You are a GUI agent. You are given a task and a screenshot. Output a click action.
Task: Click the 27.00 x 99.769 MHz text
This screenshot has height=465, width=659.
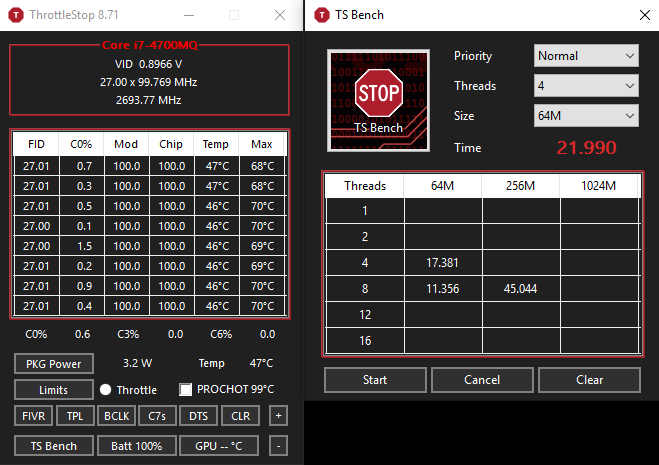(148, 82)
